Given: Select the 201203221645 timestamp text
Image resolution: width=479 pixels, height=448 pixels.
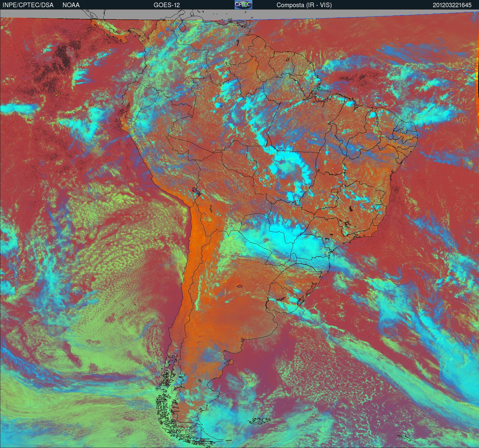Looking at the screenshot, I should [x=452, y=5].
